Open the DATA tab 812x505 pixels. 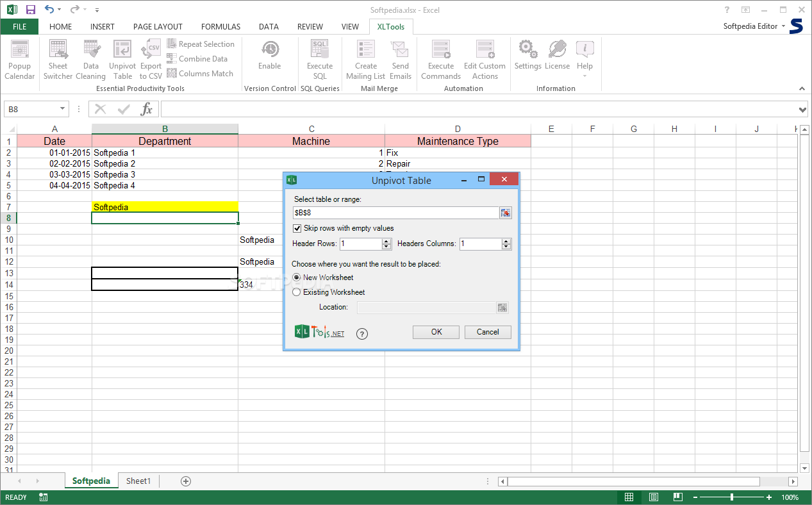pos(269,26)
